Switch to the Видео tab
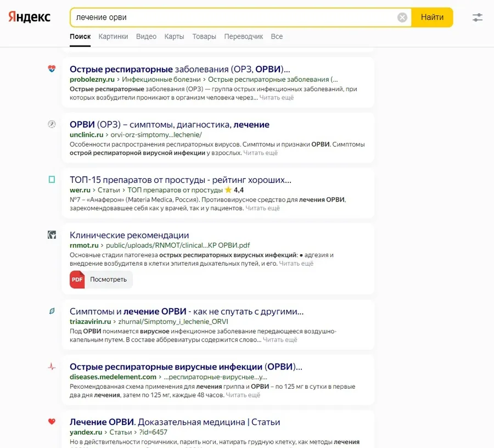This screenshot has width=494, height=448. click(x=146, y=37)
